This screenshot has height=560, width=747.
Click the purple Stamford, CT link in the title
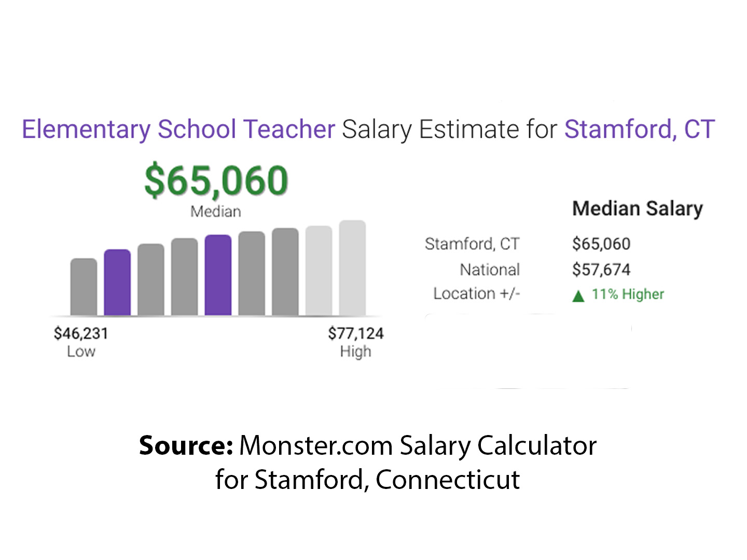(639, 129)
